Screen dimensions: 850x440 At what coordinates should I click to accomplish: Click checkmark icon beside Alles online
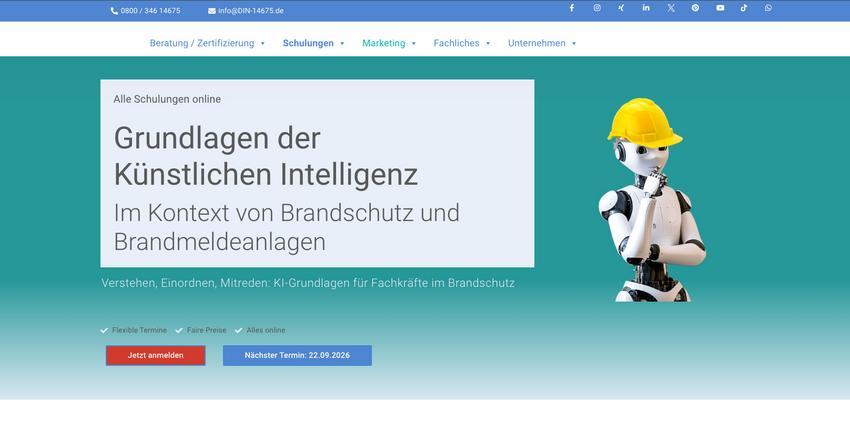pos(239,330)
